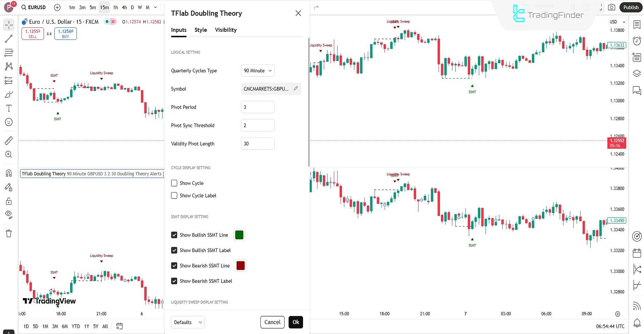Select the Trend Line drawing tool
The height and width of the screenshot is (334, 644).
[x=9, y=38]
